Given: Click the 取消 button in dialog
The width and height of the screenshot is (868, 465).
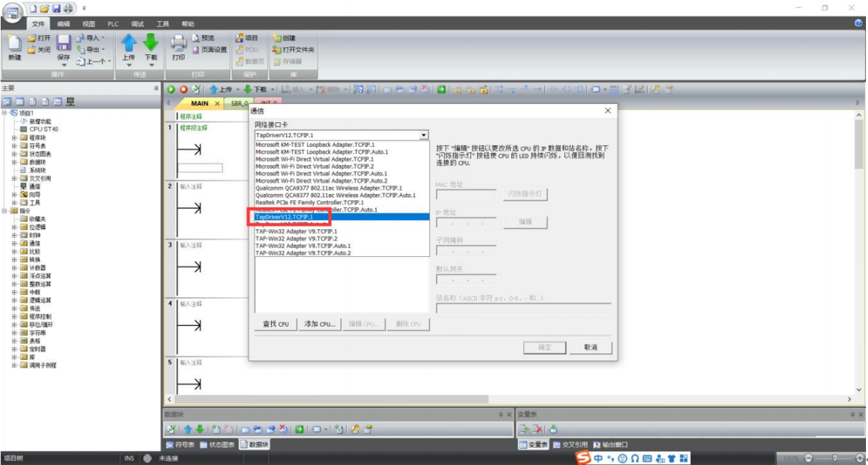Looking at the screenshot, I should (x=591, y=347).
